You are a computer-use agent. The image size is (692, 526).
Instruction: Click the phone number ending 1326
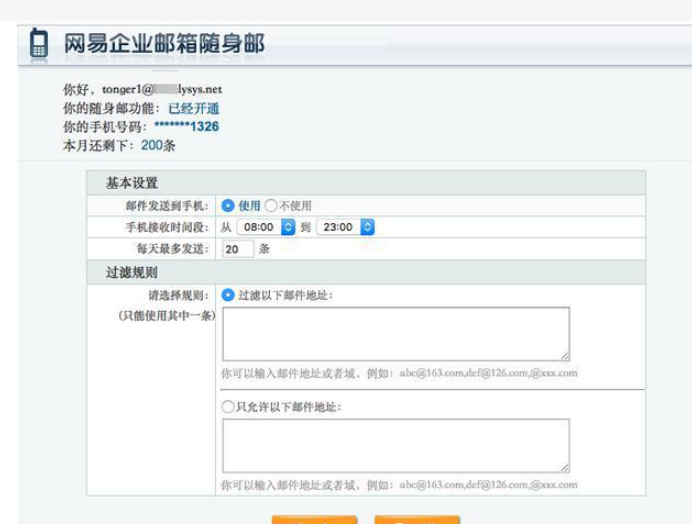187,127
